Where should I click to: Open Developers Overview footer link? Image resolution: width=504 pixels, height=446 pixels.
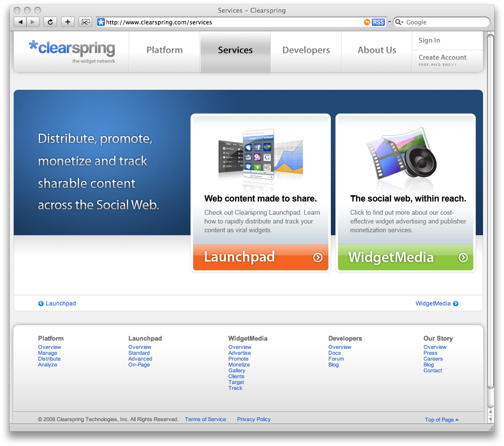point(340,347)
